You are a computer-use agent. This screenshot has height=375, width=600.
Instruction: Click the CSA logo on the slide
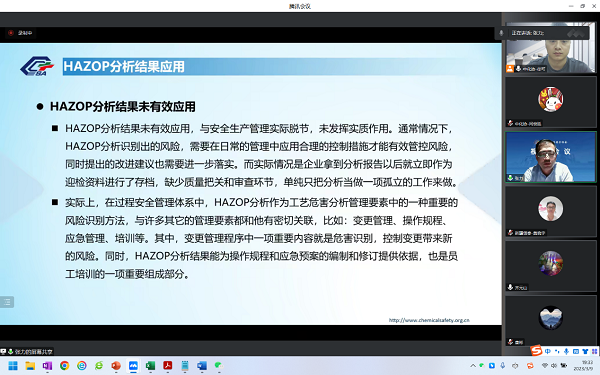(x=37, y=66)
